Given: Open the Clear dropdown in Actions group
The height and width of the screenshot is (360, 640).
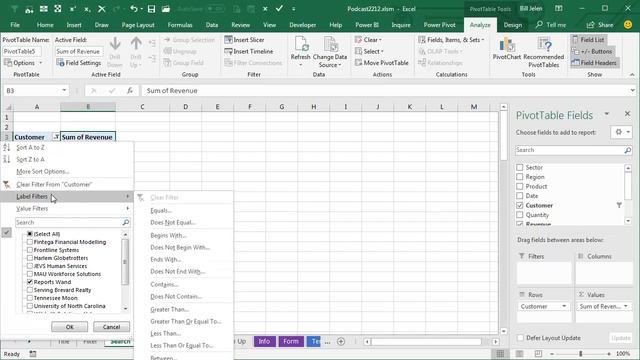Looking at the screenshot, I should pos(368,40).
